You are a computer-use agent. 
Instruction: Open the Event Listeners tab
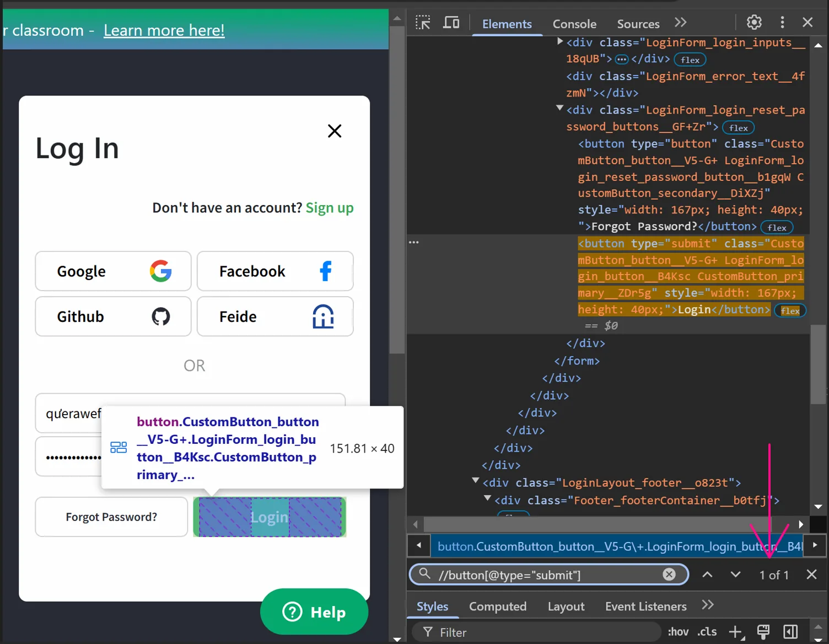645,606
